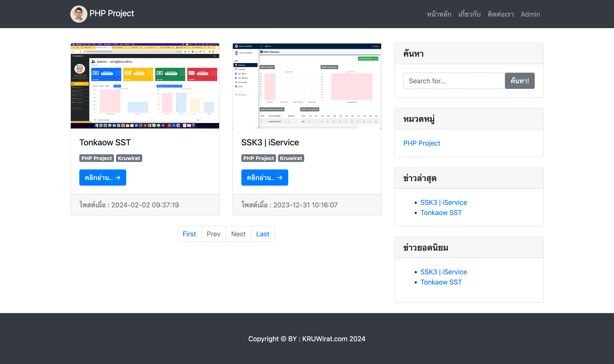Click the คลิกอ่าน button under SSK3 iService
This screenshot has height=364, width=614.
pyautogui.click(x=264, y=178)
